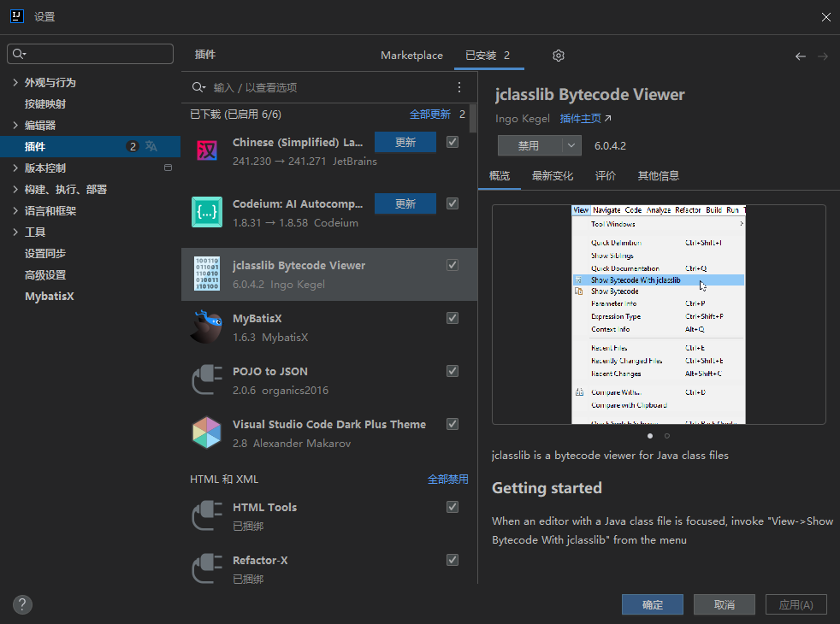Expand the 编辑器 settings node
840x624 pixels.
(x=15, y=126)
